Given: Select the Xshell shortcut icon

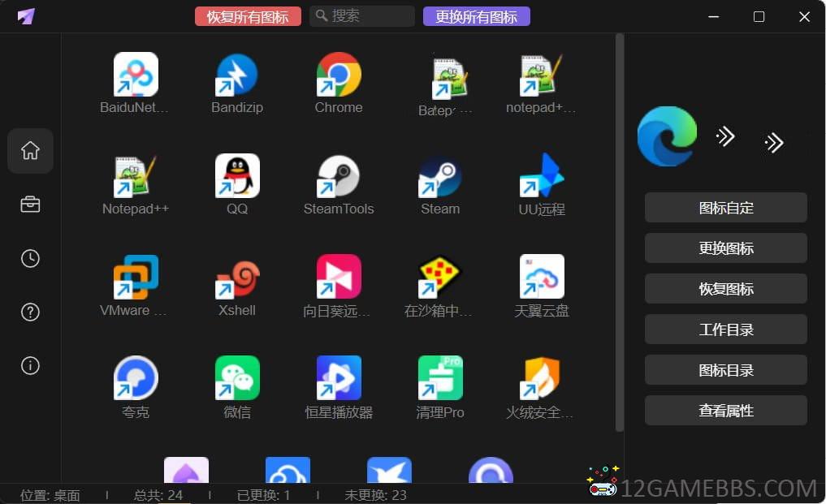Looking at the screenshot, I should click(236, 278).
